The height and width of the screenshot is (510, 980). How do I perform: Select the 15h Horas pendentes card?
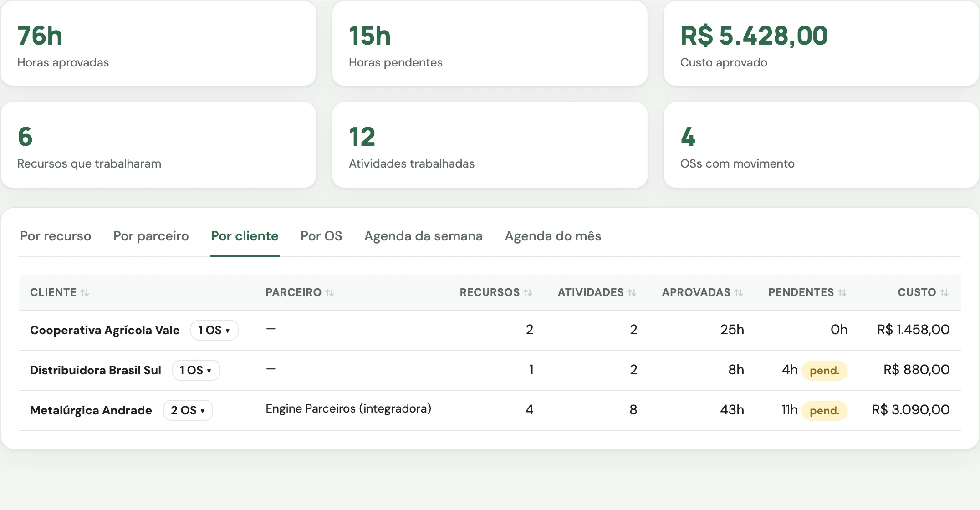(x=490, y=43)
